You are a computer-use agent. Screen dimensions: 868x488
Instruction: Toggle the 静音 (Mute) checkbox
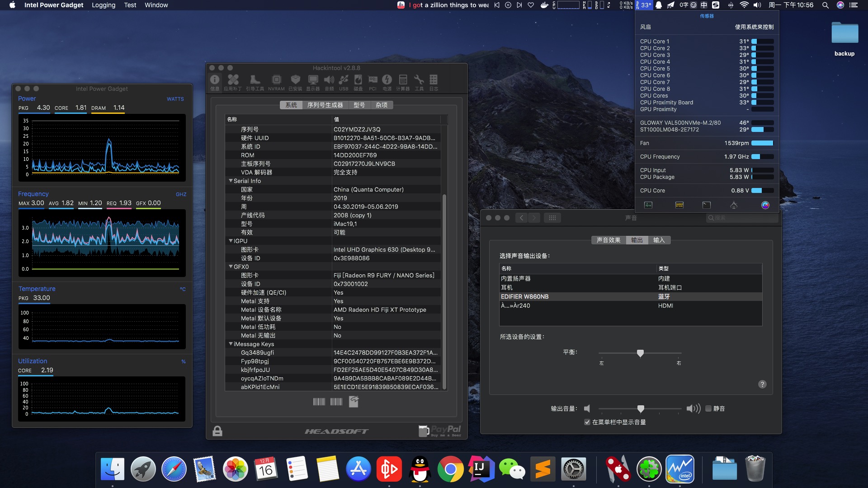pos(708,408)
